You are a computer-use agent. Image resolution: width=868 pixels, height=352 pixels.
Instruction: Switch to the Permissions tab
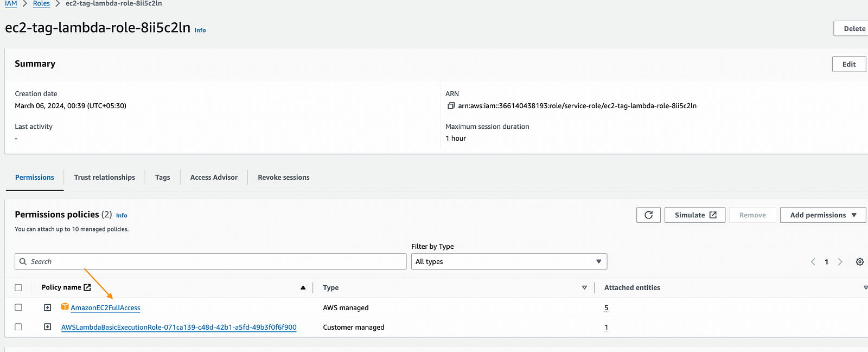tap(35, 178)
